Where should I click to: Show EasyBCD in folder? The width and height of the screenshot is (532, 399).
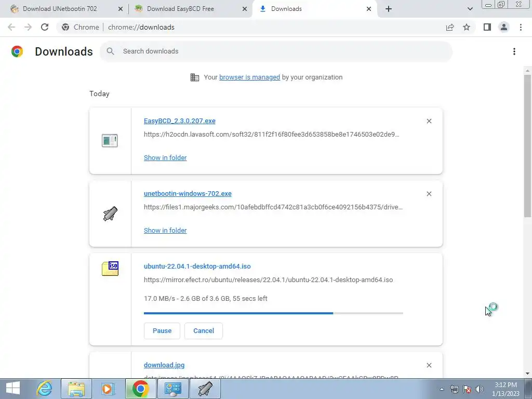(165, 158)
